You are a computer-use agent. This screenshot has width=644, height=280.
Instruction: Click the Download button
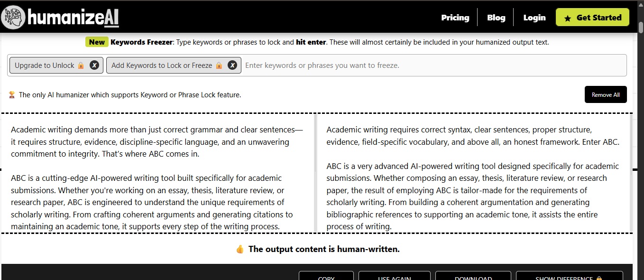tap(473, 276)
